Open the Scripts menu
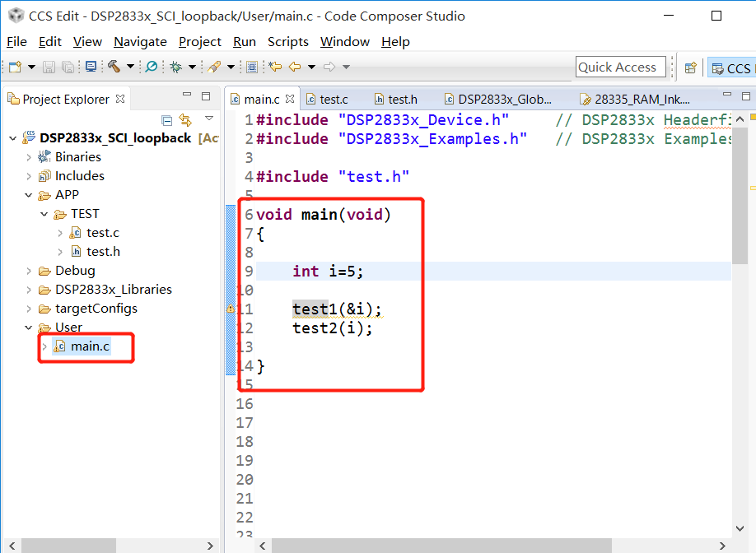This screenshot has height=553, width=756. (288, 42)
